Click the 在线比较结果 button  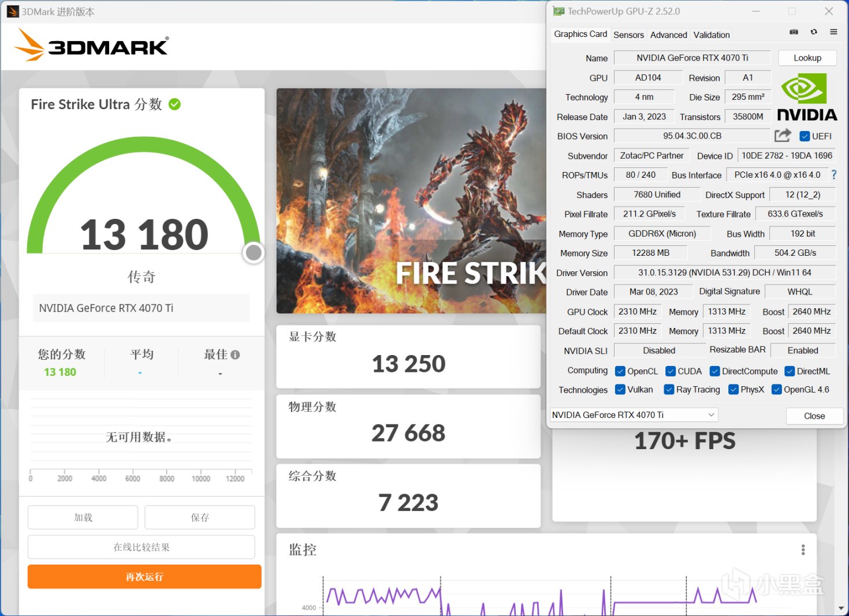[141, 547]
